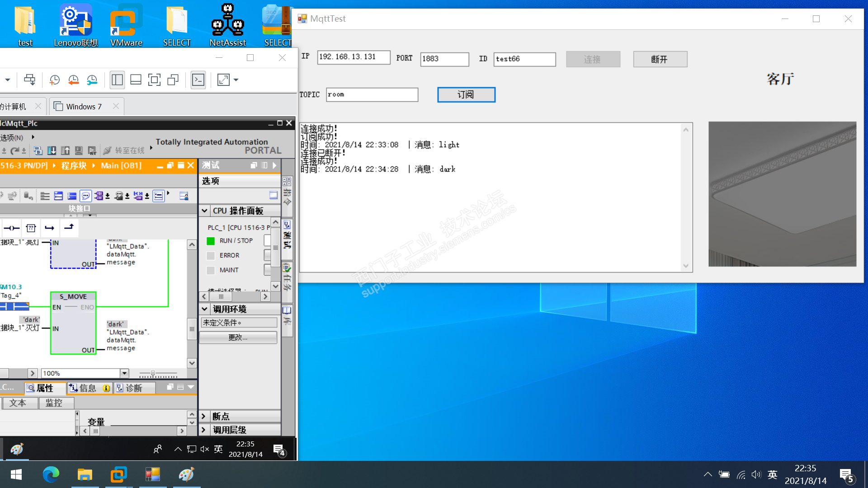Adjust the editor zoom slider
The height and width of the screenshot is (488, 868).
(153, 374)
